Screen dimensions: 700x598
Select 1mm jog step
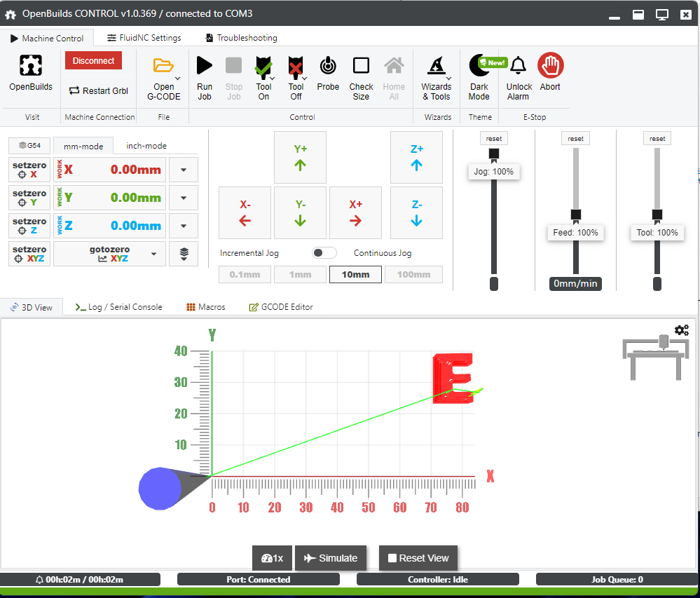click(x=300, y=275)
